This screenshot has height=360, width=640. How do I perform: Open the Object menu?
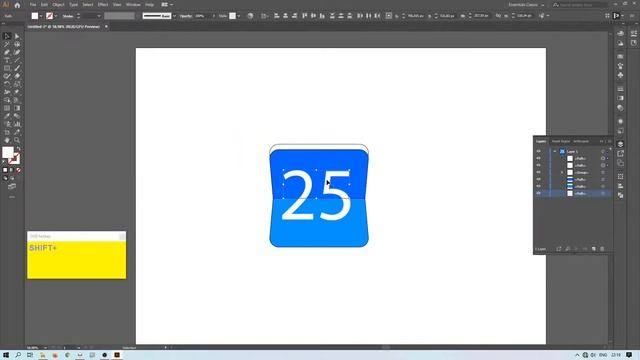[58, 5]
